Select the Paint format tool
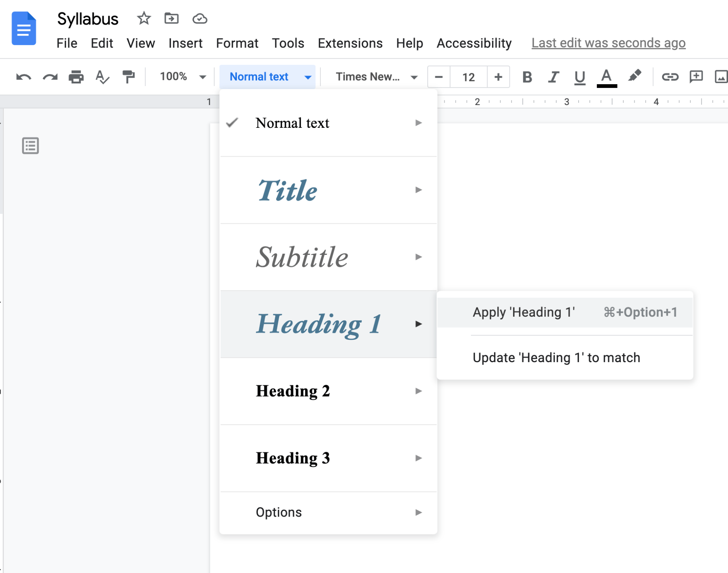 [x=128, y=77]
